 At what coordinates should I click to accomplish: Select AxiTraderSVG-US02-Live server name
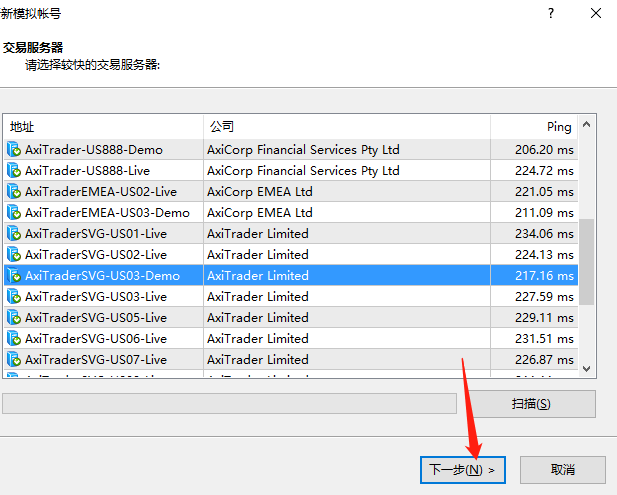96,255
